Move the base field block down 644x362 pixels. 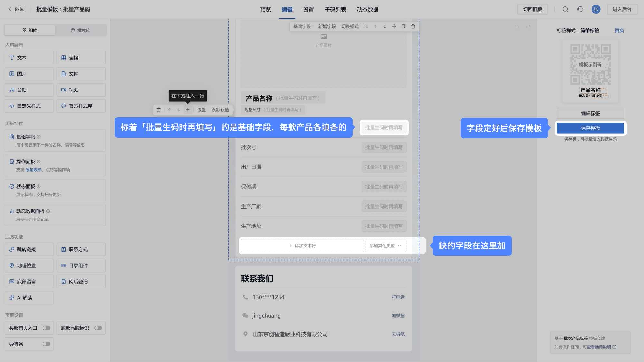[385, 27]
